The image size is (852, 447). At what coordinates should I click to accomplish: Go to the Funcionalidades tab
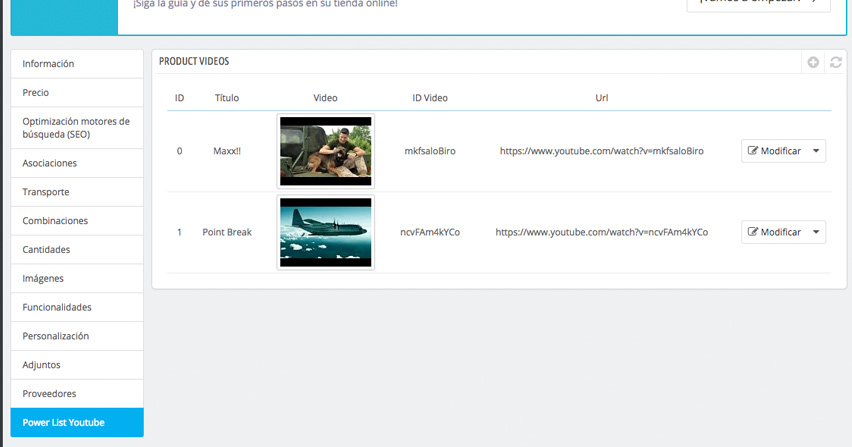tap(77, 307)
